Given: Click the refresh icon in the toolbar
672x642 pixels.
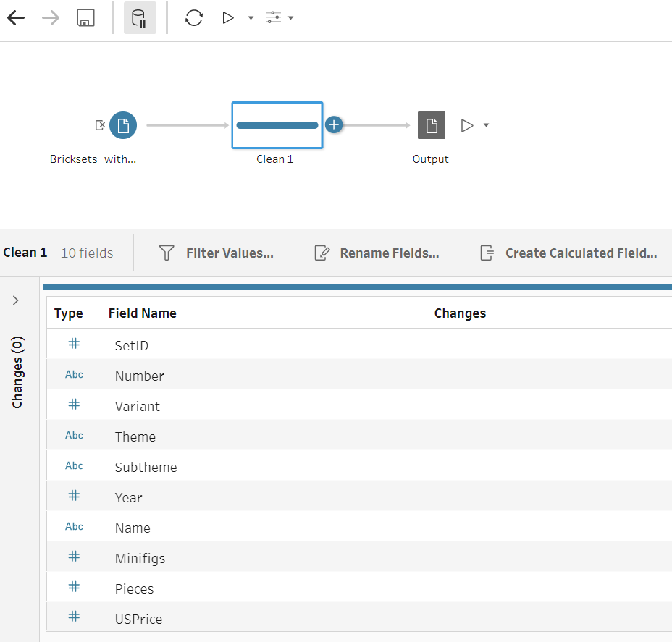Looking at the screenshot, I should tap(193, 18).
